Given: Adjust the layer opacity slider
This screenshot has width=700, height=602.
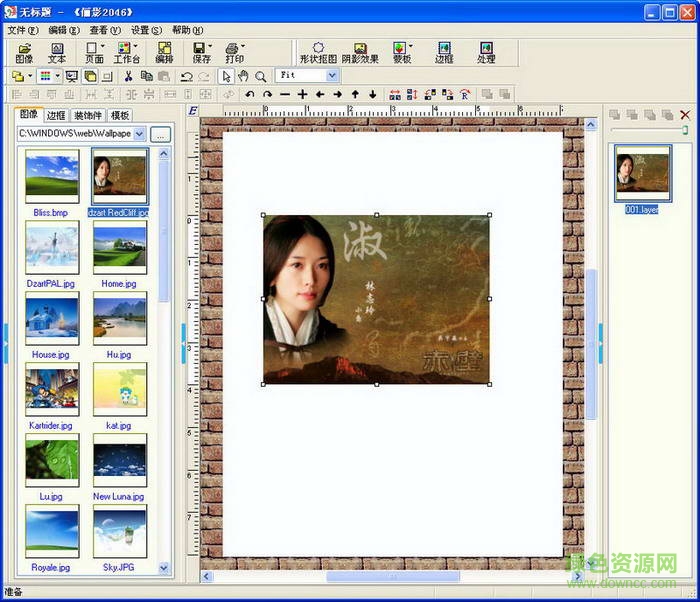Looking at the screenshot, I should [x=685, y=130].
